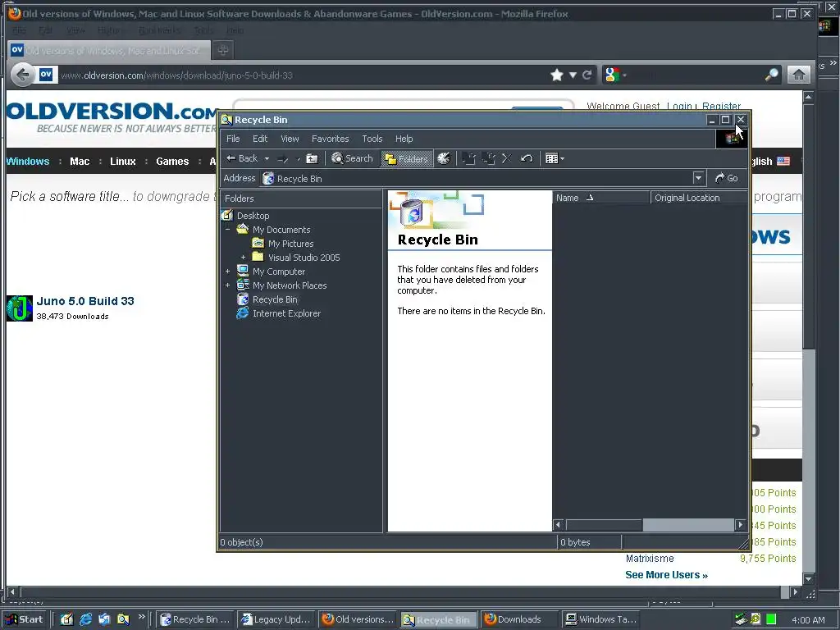This screenshot has width=840, height=630.
Task: Click the Delete X icon in toolbar
Action: [507, 158]
